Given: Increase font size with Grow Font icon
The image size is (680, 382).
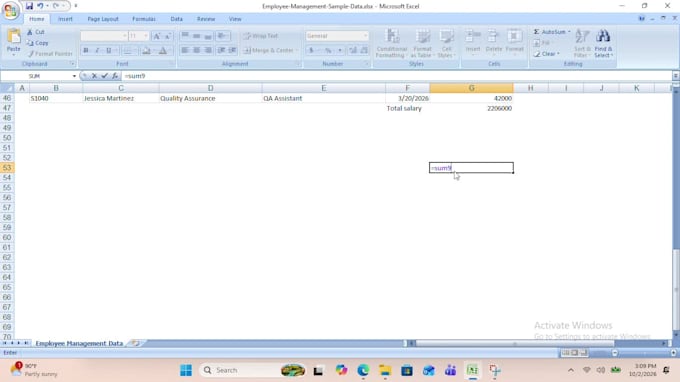Looking at the screenshot, I should [x=157, y=36].
